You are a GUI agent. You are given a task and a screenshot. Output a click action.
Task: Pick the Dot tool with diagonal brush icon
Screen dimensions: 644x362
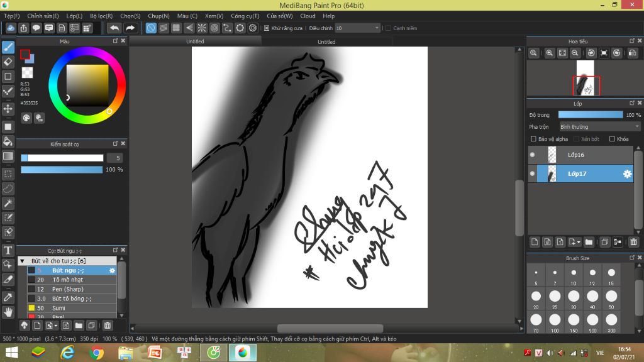tap(8, 91)
